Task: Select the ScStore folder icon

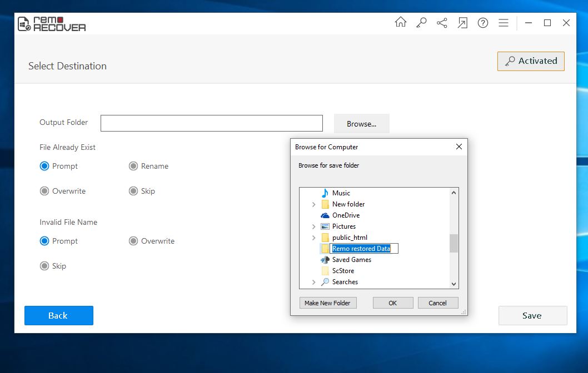Action: [325, 271]
